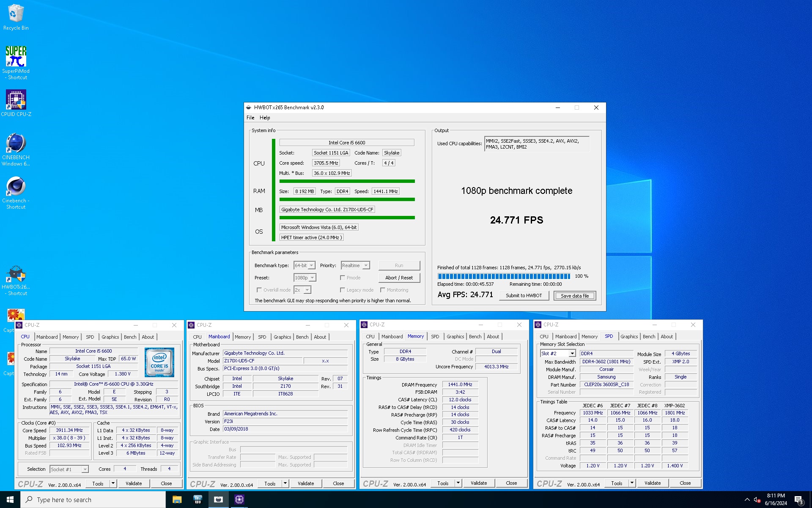Switch to About tab in CPU-Z SPD window
Viewport: 812px width, 508px height.
point(667,337)
